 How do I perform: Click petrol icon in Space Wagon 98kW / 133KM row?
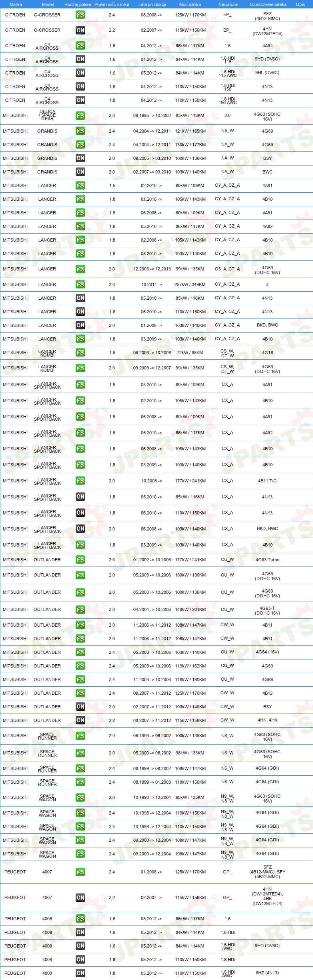pos(80,798)
